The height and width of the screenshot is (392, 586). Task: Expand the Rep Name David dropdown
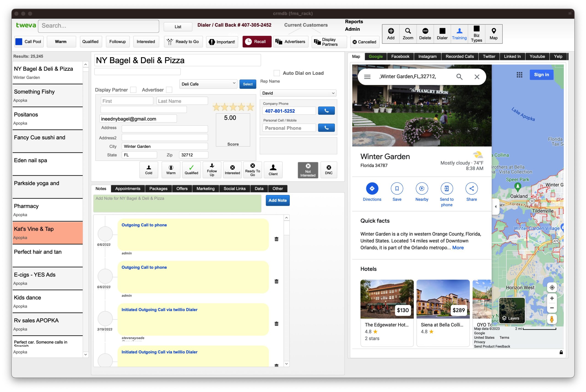coord(298,93)
